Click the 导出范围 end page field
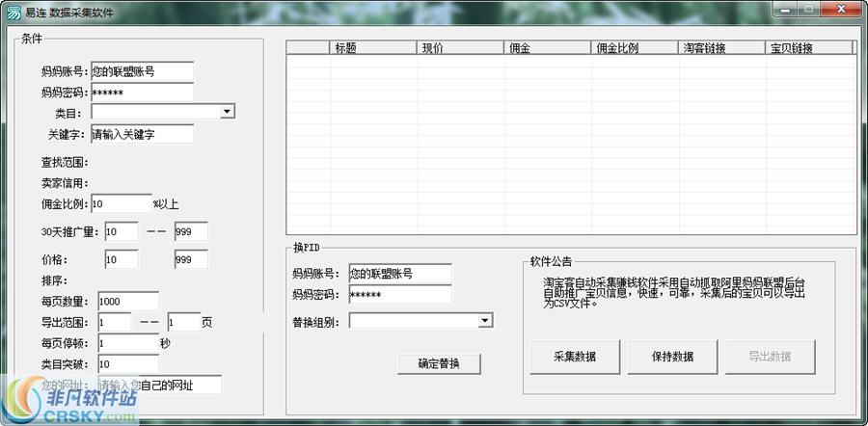The width and height of the screenshot is (868, 426). pos(184,322)
